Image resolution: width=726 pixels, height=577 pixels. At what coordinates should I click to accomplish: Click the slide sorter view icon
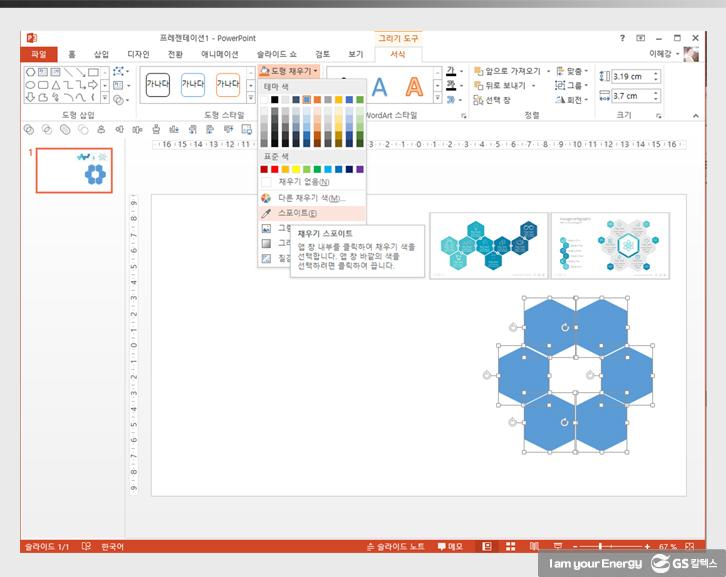pyautogui.click(x=510, y=546)
